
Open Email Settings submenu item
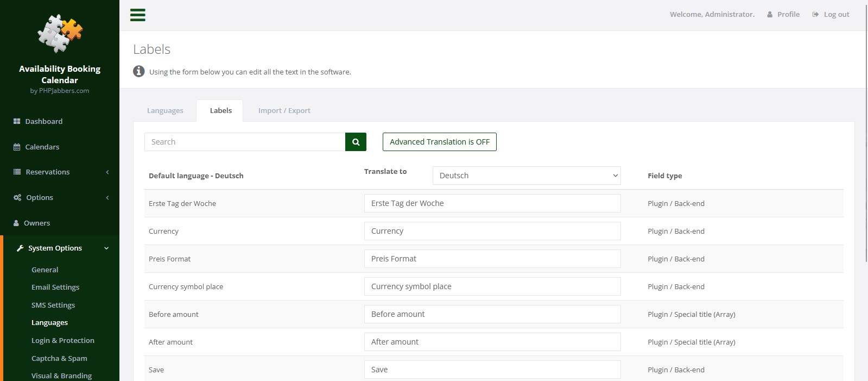(55, 287)
